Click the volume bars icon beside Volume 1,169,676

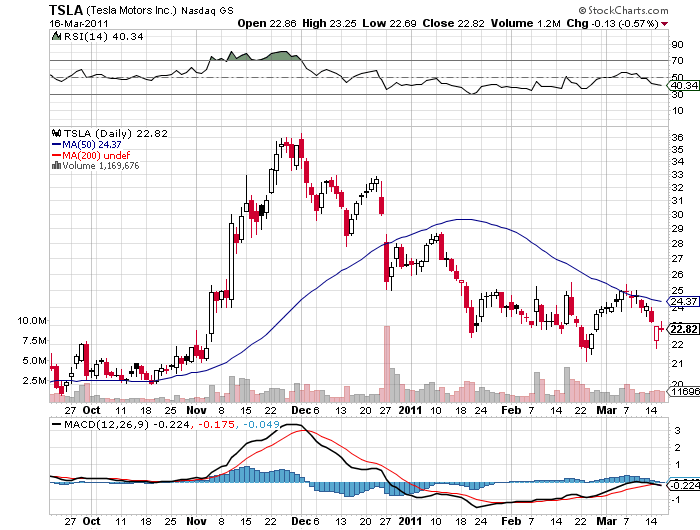[56, 166]
